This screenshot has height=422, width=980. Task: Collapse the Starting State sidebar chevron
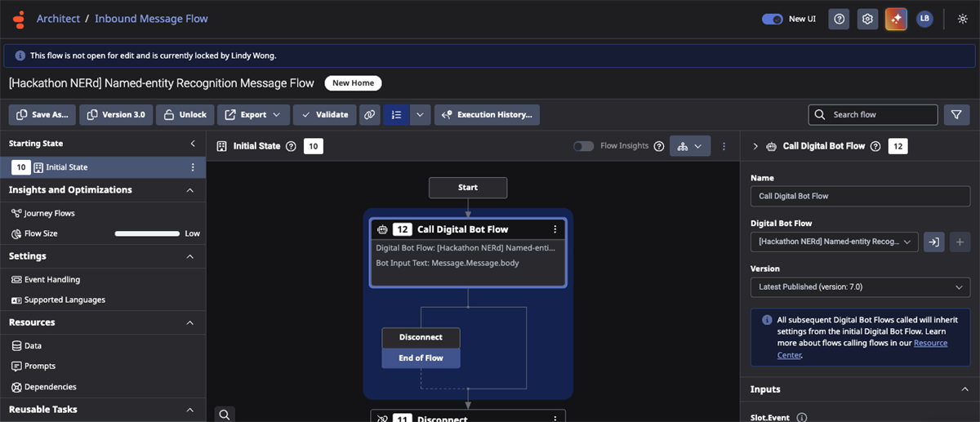pyautogui.click(x=193, y=144)
